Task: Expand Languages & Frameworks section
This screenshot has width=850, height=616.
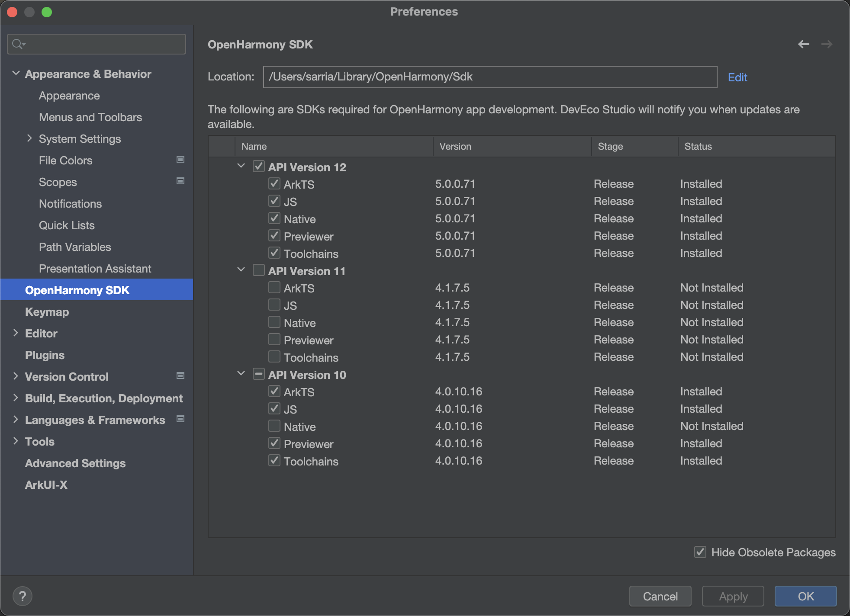Action: coord(16,420)
